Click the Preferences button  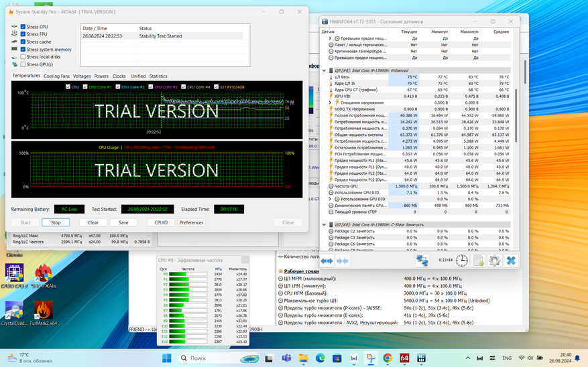coord(191,222)
